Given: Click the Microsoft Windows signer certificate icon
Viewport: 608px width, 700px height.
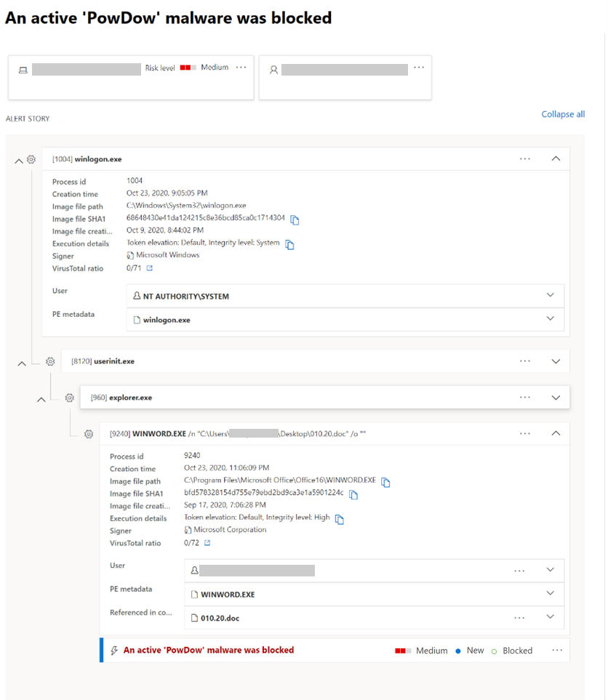Looking at the screenshot, I should pos(132,256).
